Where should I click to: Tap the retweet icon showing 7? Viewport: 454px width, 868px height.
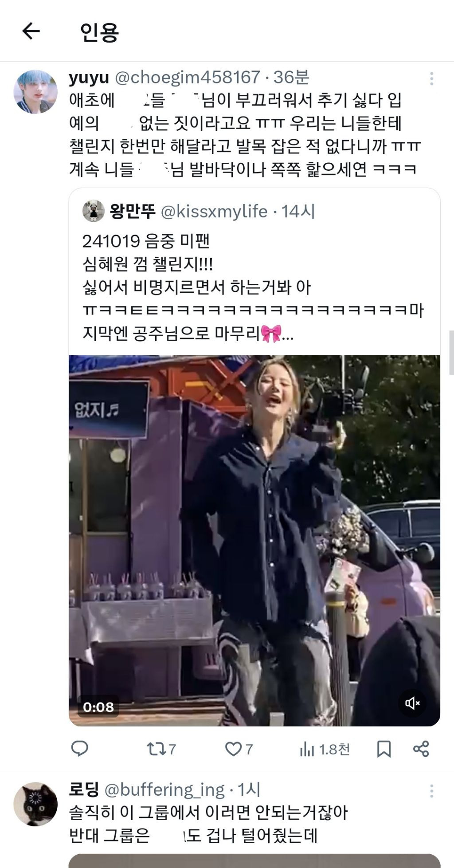[x=161, y=749]
